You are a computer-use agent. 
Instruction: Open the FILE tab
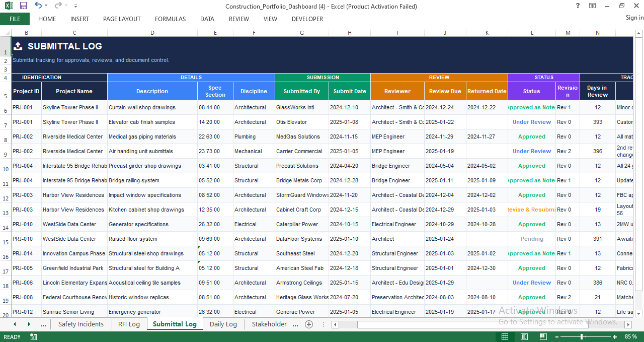[x=15, y=19]
